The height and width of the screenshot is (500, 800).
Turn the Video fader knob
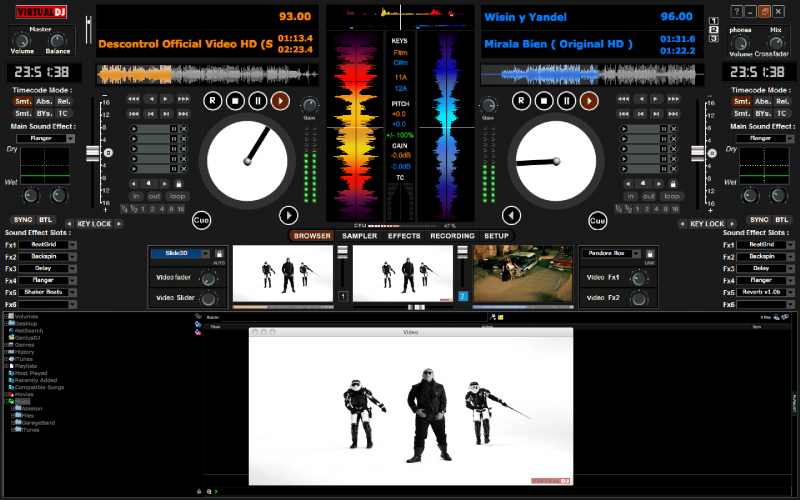coord(208,278)
